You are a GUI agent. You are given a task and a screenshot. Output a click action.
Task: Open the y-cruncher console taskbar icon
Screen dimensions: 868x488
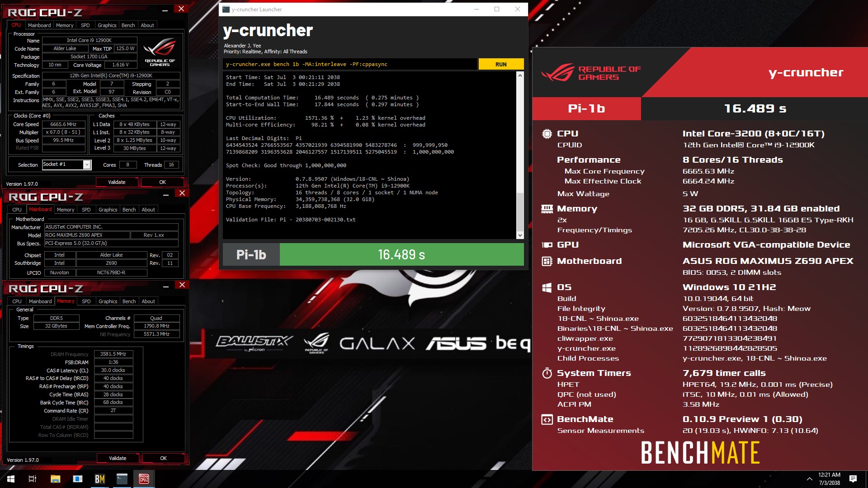122,479
